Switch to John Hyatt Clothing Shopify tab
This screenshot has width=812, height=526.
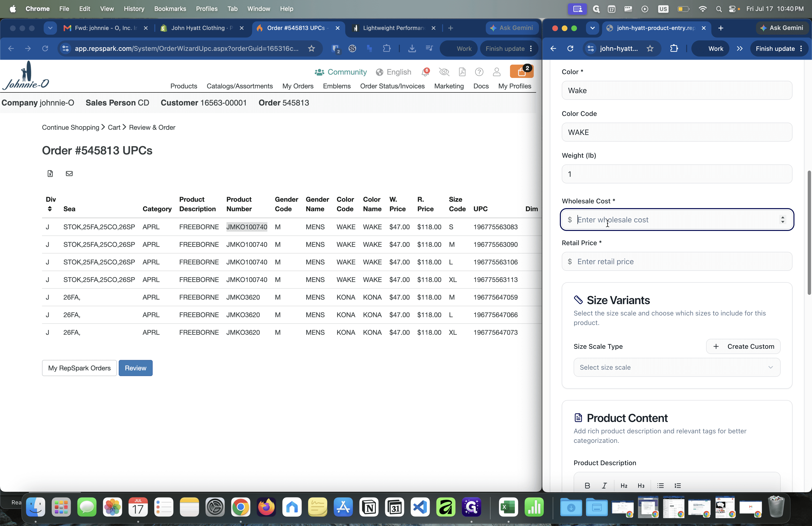[x=202, y=28]
